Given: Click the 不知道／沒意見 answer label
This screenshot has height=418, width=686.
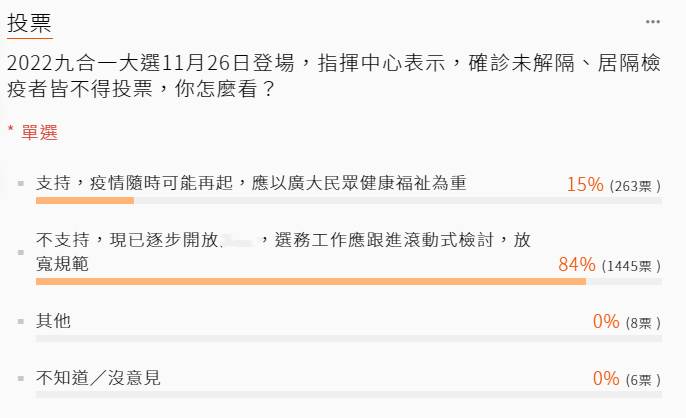Looking at the screenshot, I should [x=98, y=378].
